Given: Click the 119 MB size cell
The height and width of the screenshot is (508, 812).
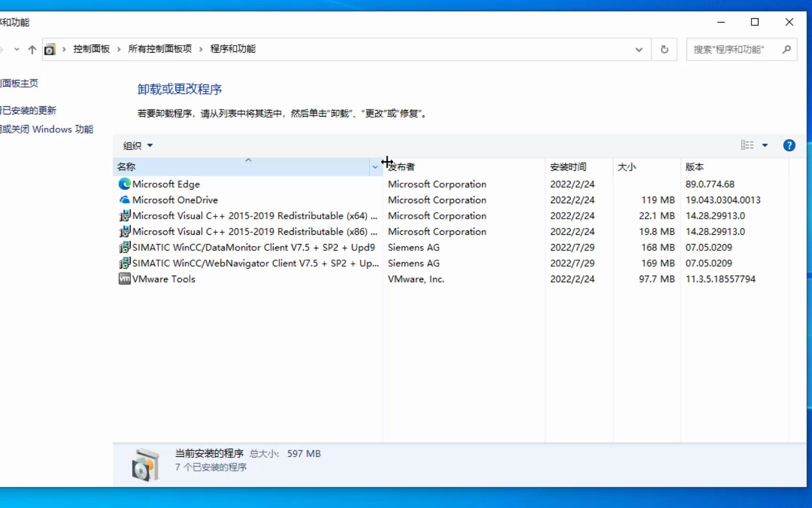Looking at the screenshot, I should [x=658, y=200].
